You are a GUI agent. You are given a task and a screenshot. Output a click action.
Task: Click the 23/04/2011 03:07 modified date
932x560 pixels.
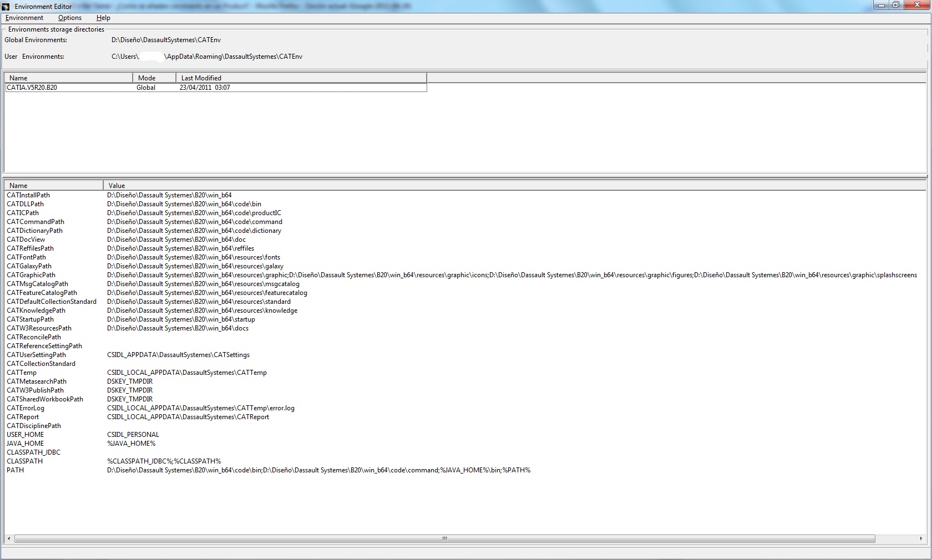[x=205, y=88]
